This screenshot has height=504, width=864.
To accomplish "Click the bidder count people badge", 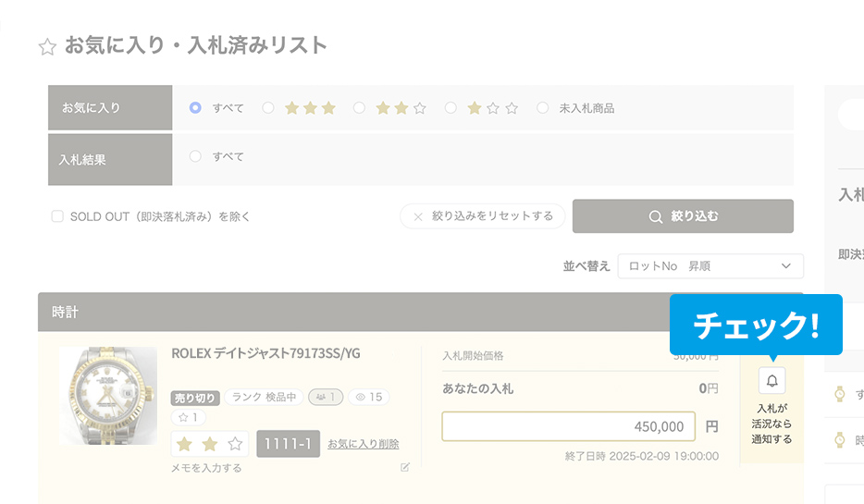I will (326, 397).
